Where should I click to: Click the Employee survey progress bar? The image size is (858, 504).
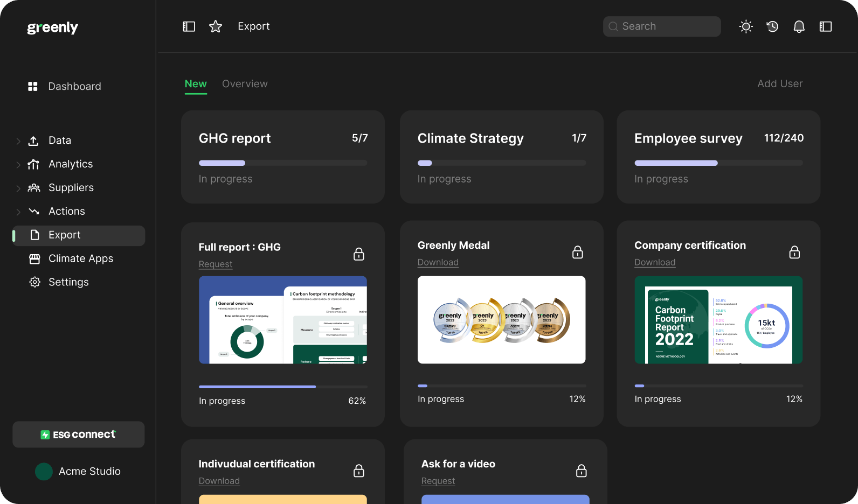point(719,163)
